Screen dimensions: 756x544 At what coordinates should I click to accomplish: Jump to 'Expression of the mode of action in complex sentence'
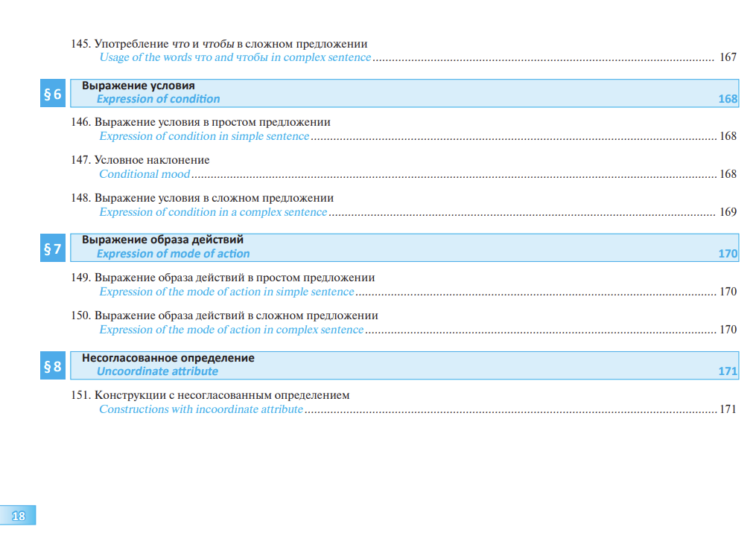(232, 330)
